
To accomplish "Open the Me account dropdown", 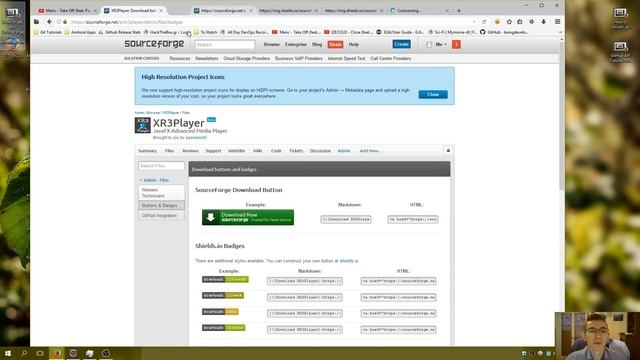I will pyautogui.click(x=441, y=44).
